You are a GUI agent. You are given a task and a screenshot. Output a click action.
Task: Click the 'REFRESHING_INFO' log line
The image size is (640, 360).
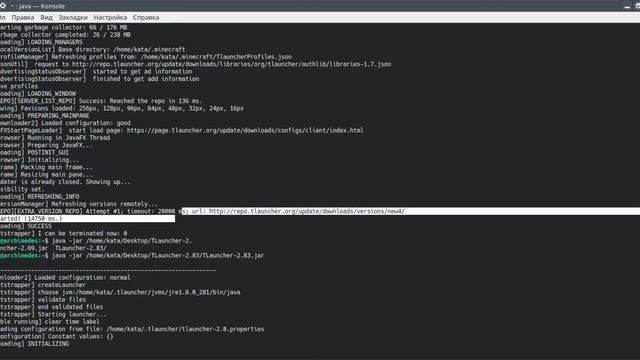pos(40,197)
